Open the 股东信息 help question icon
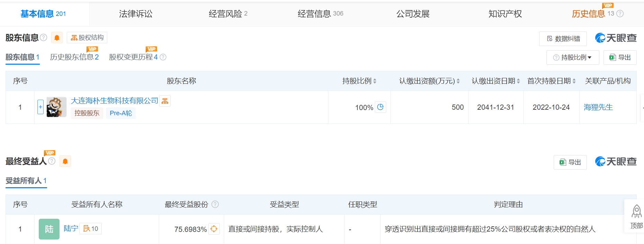 tap(44, 37)
